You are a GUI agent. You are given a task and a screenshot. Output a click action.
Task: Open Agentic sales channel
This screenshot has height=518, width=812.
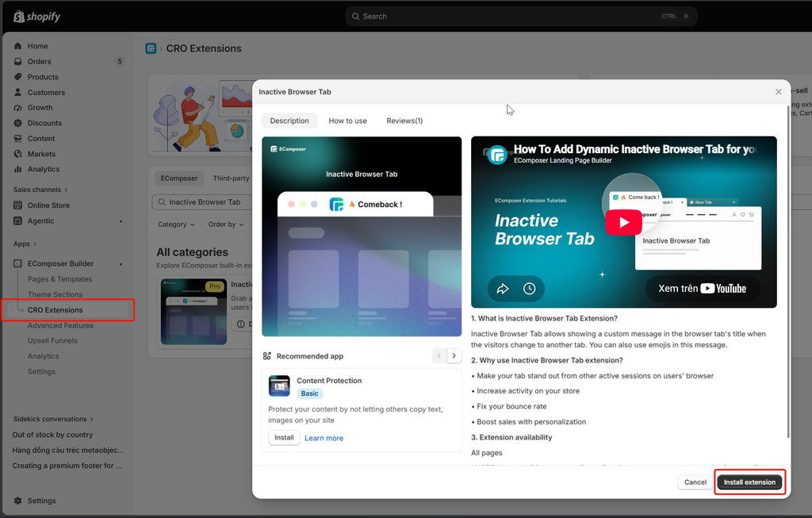pyautogui.click(x=40, y=221)
